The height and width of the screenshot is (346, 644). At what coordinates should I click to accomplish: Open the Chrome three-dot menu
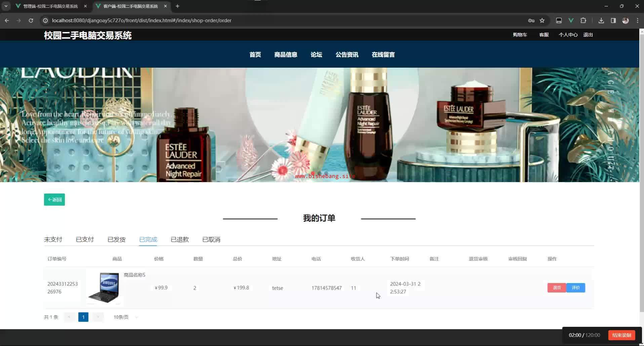pyautogui.click(x=638, y=21)
